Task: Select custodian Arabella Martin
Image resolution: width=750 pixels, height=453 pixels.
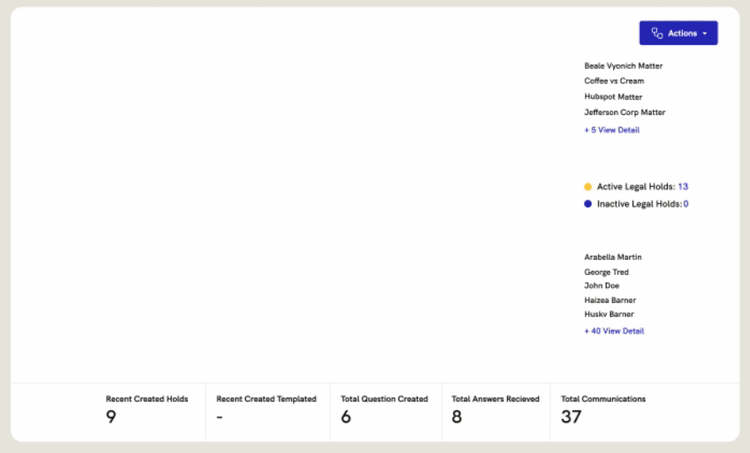Action: click(613, 257)
